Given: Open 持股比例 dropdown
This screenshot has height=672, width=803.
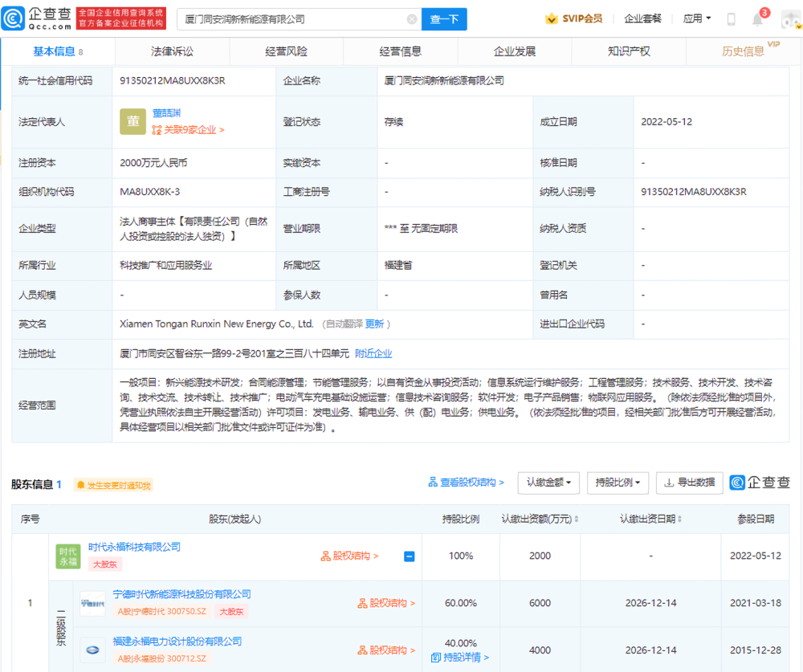Looking at the screenshot, I should 618,483.
